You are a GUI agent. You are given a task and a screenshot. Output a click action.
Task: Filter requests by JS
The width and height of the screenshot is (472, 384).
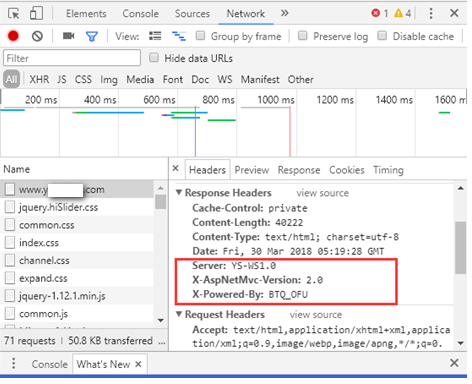(62, 79)
